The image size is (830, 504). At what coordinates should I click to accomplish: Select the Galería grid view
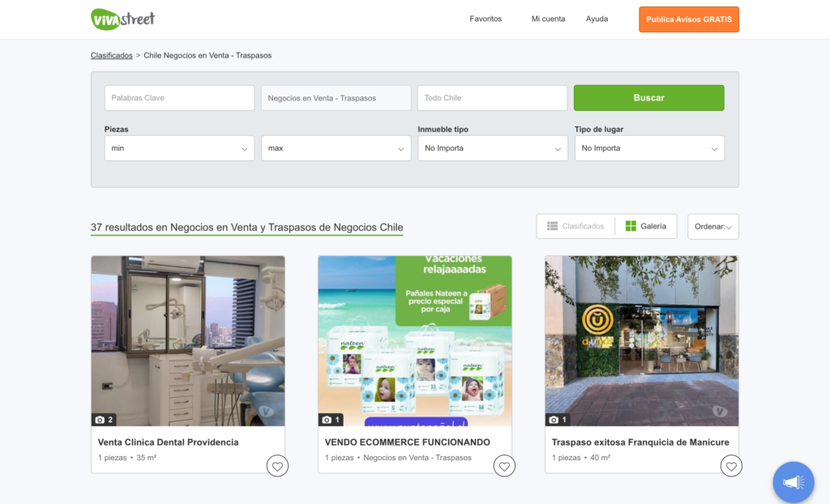(x=646, y=226)
